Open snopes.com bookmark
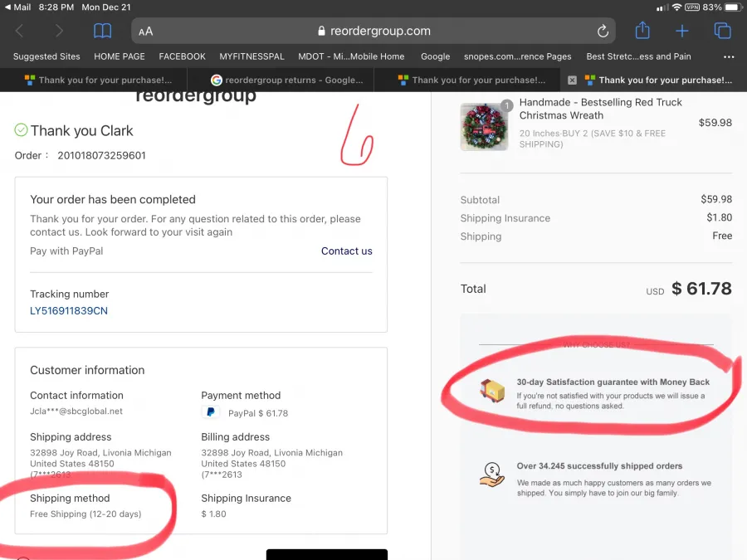The width and height of the screenshot is (747, 560). 517,56
